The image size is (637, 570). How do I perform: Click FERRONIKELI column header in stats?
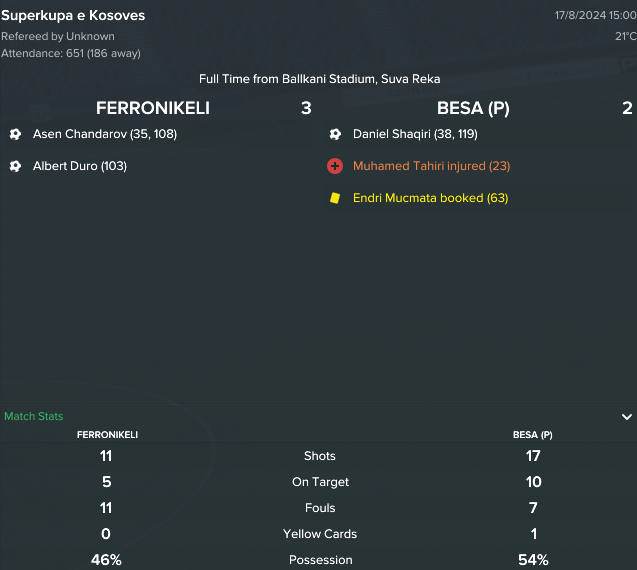coord(107,435)
